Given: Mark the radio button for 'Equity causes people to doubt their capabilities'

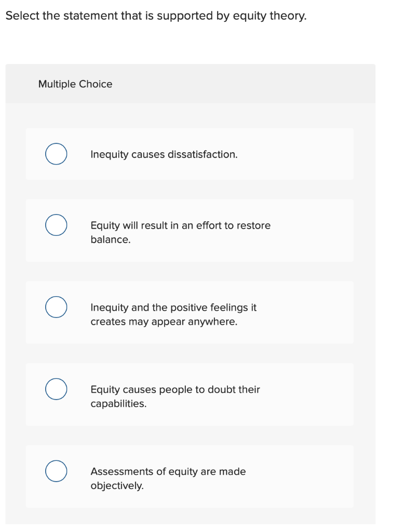Looking at the screenshot, I should pyautogui.click(x=56, y=389).
